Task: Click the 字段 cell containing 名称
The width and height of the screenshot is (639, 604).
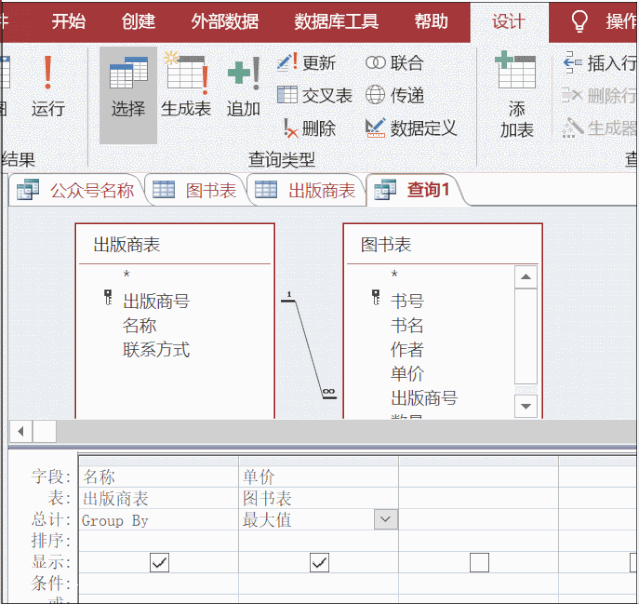Action: pyautogui.click(x=158, y=477)
